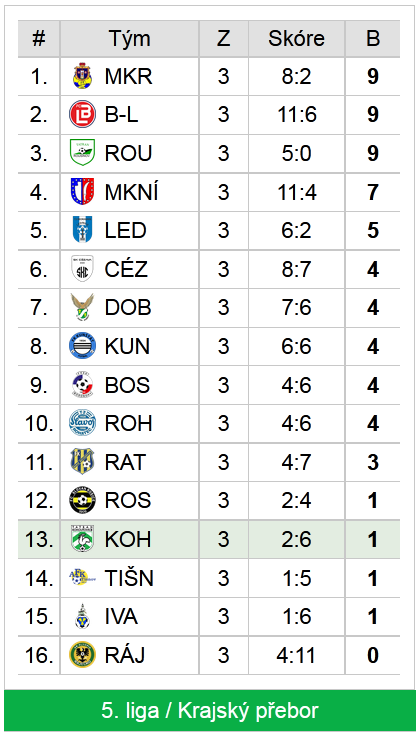Screen dimensions: 420x735
Task: Click the B points column header
Action: pyautogui.click(x=373, y=38)
